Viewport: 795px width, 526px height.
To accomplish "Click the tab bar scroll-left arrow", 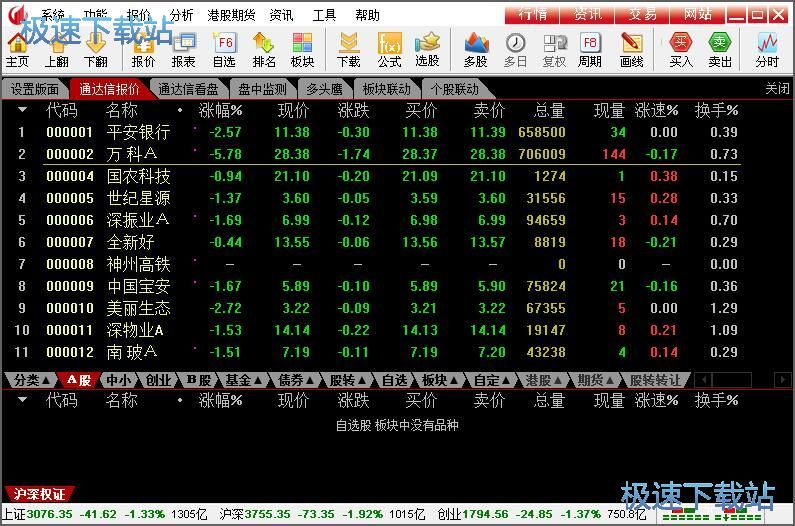I will [x=703, y=379].
